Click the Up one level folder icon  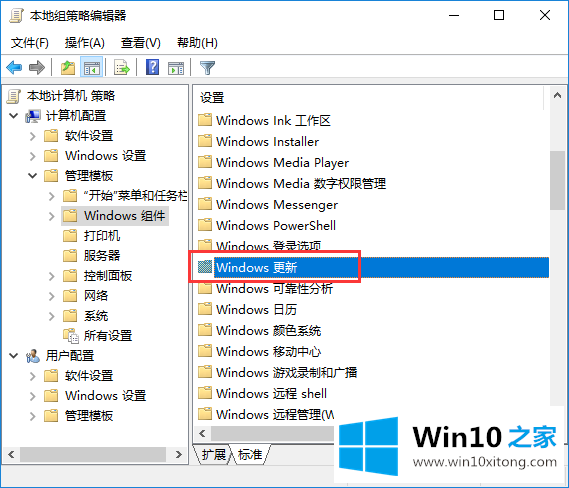[x=68, y=67]
